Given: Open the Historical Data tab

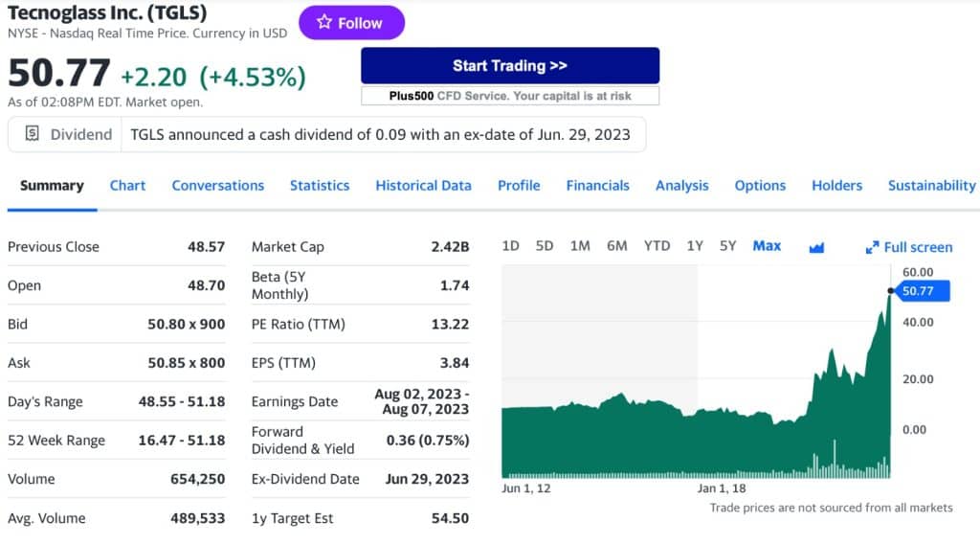Looking at the screenshot, I should click(423, 186).
